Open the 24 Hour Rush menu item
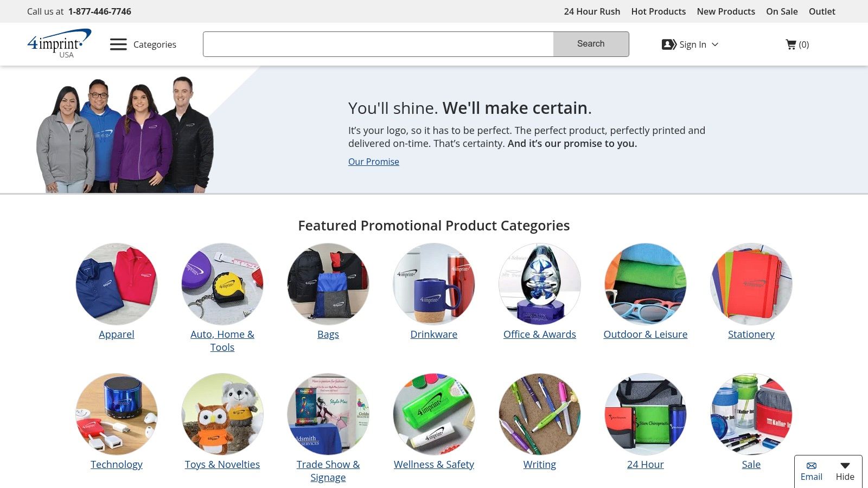 pos(592,11)
